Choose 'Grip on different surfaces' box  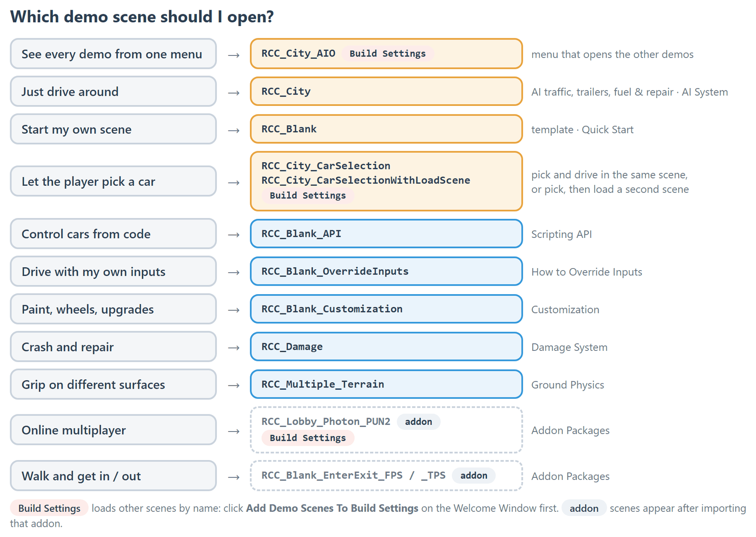coord(113,384)
